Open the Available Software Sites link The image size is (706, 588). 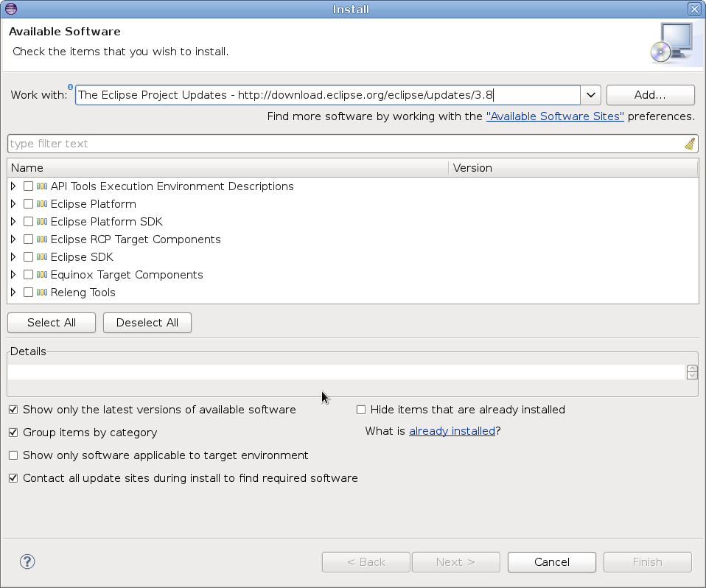click(x=555, y=116)
